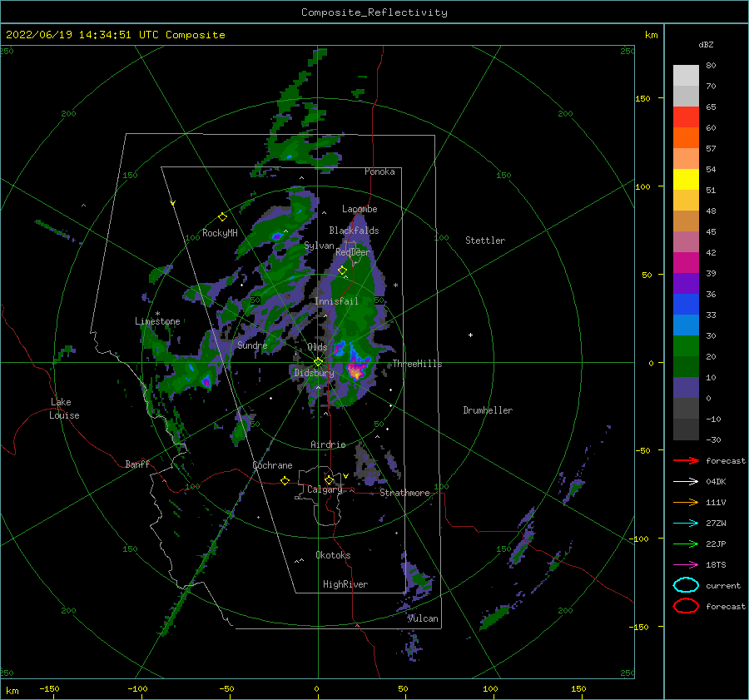Click the ThreeHills town label

pyautogui.click(x=418, y=364)
